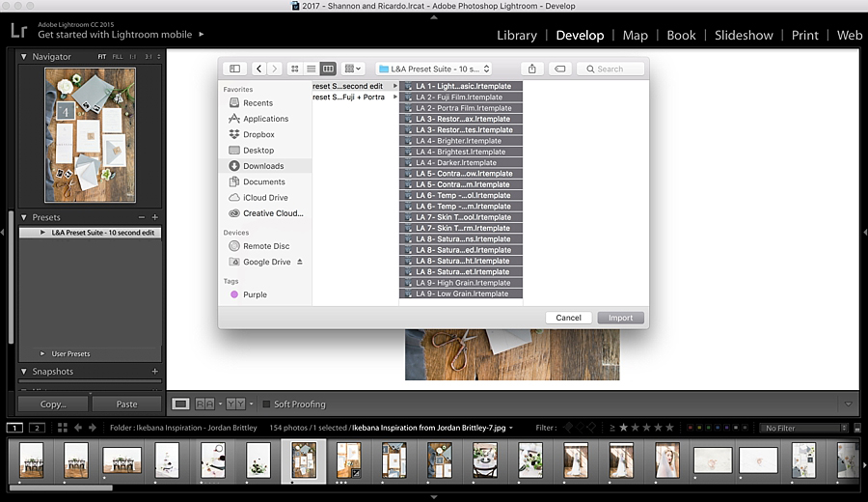The image size is (868, 502).
Task: Enable the Soft Proofing checkbox
Action: (266, 404)
